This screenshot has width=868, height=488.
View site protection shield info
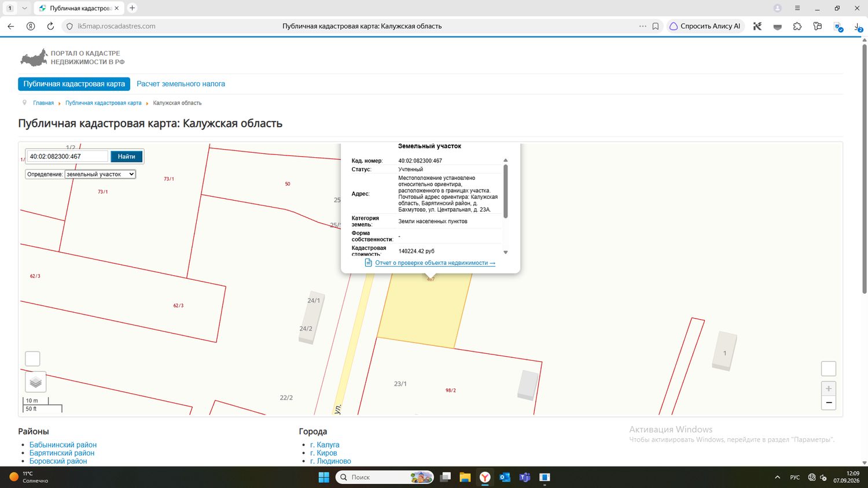[x=69, y=26]
